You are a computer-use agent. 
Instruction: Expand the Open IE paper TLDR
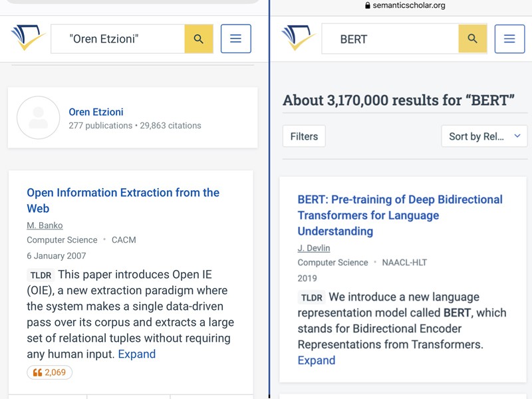(136, 354)
